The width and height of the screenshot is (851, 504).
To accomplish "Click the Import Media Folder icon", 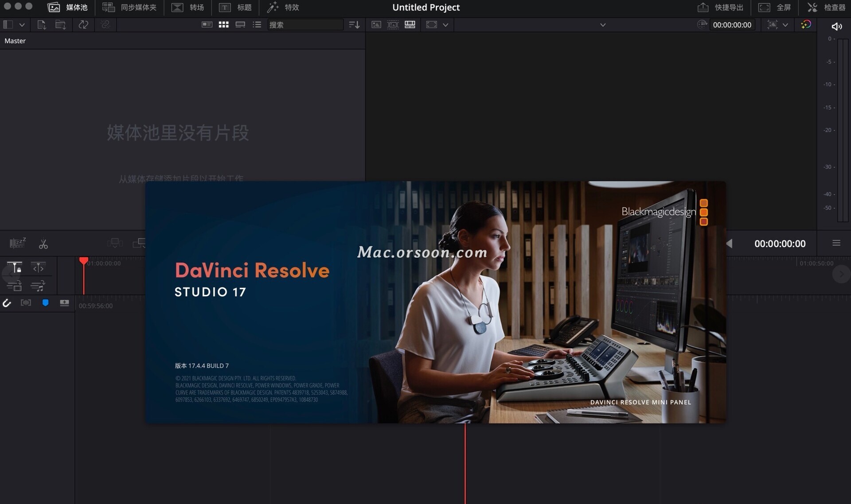I will tap(60, 25).
